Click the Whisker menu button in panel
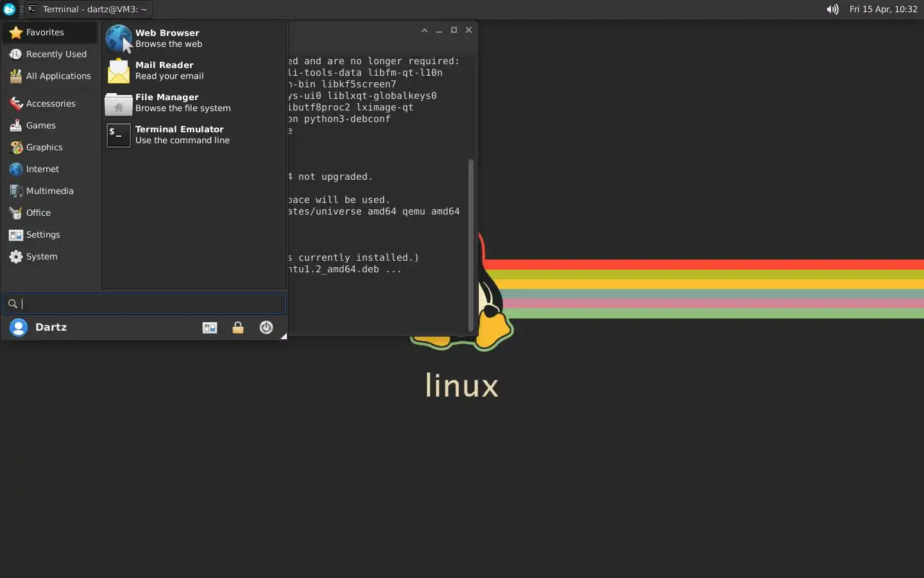 click(9, 9)
